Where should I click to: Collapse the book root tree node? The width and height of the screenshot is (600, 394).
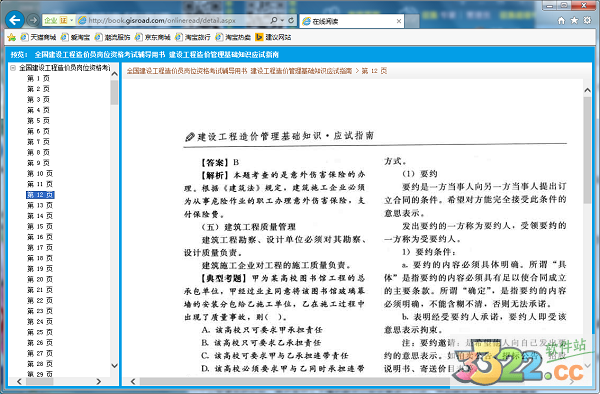(13, 68)
